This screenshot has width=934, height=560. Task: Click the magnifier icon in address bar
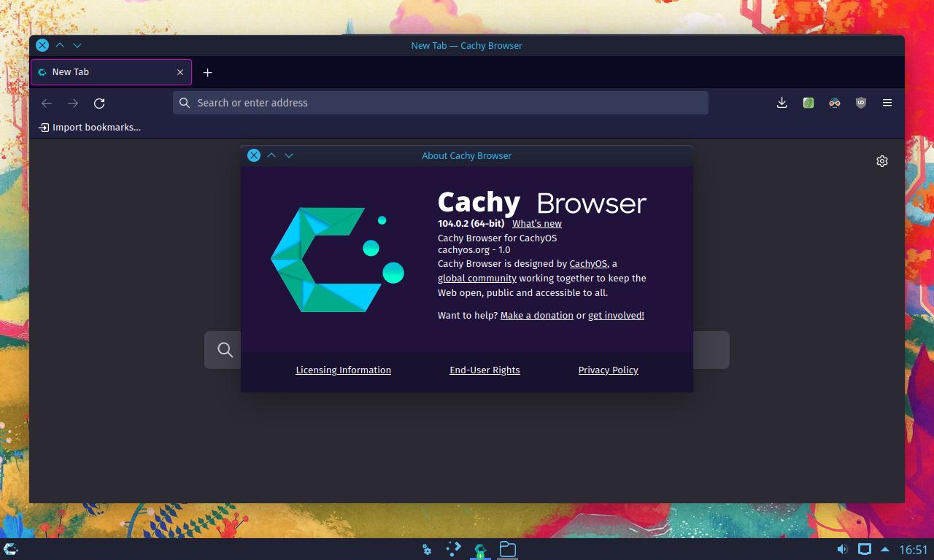[185, 103]
